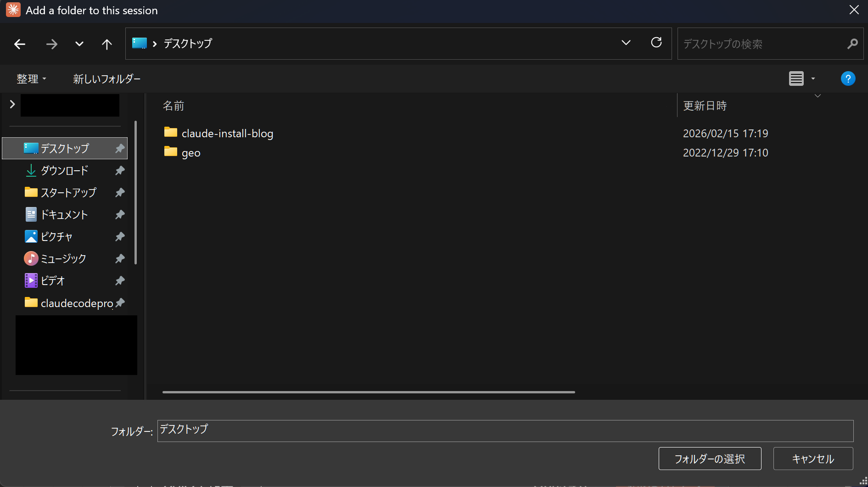Viewport: 868px width, 487px height.
Task: Expand the address bar history dropdown
Action: (x=626, y=43)
